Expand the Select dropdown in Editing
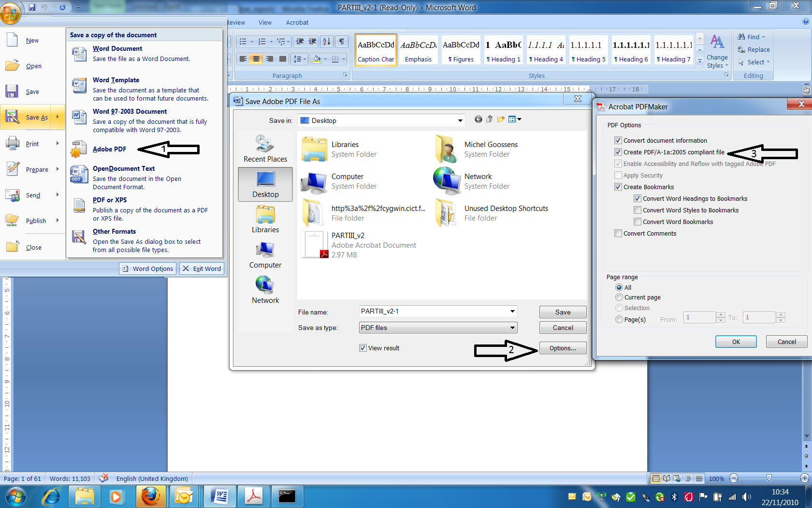This screenshot has width=812, height=508. tap(768, 62)
